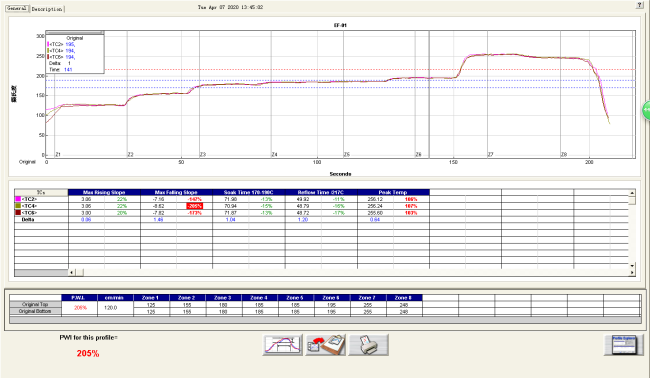Click the red 205% P.W.I. table cell

(x=79, y=308)
